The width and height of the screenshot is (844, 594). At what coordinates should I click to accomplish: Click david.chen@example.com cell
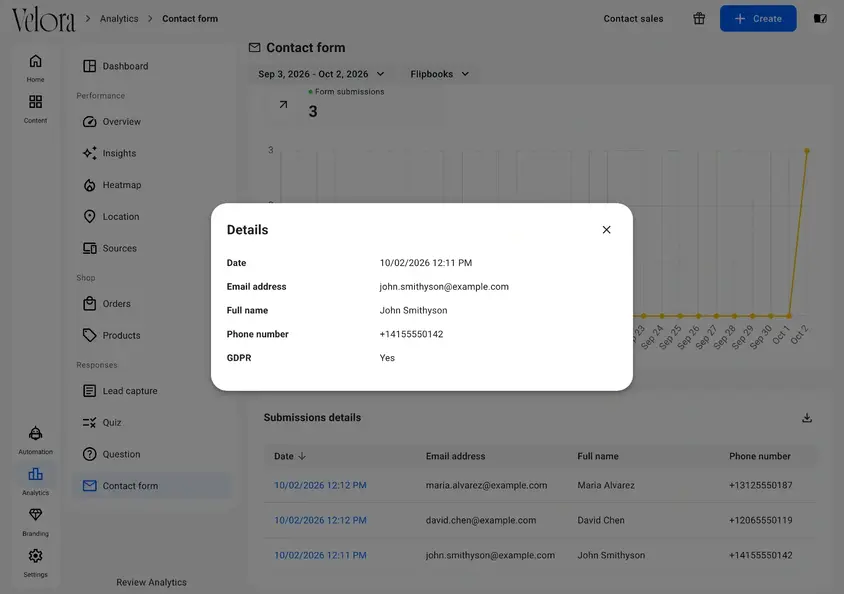point(481,520)
